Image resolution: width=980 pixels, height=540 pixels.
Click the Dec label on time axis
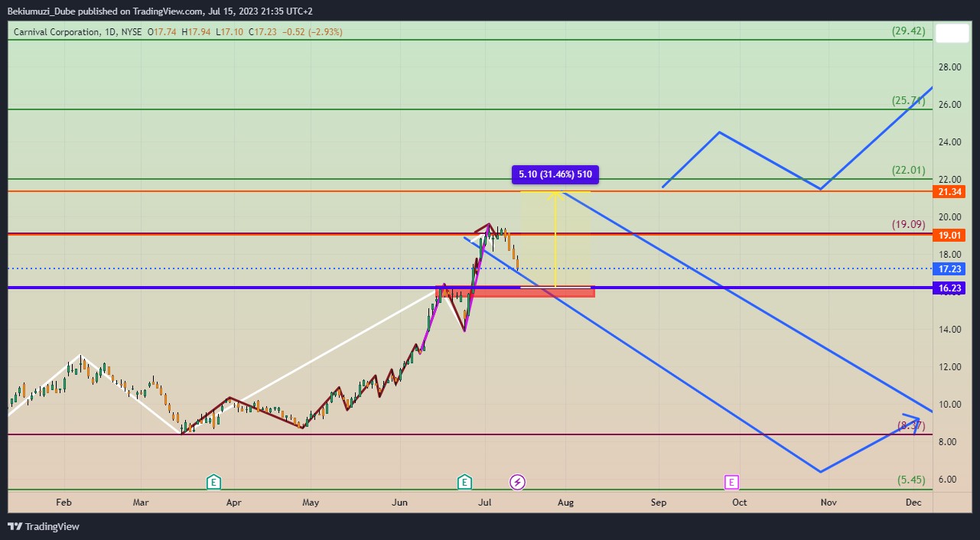click(x=913, y=503)
